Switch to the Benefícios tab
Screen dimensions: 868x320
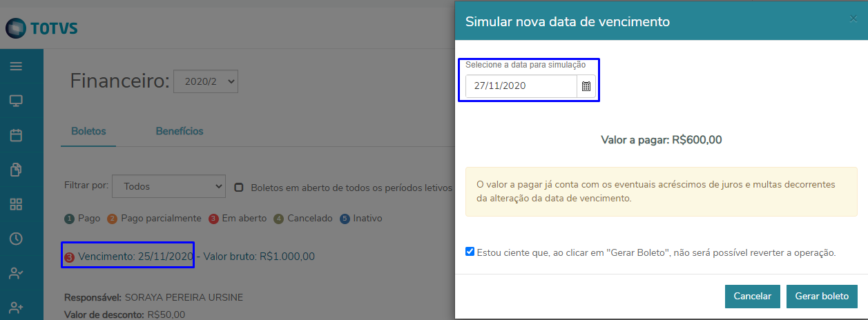180,131
